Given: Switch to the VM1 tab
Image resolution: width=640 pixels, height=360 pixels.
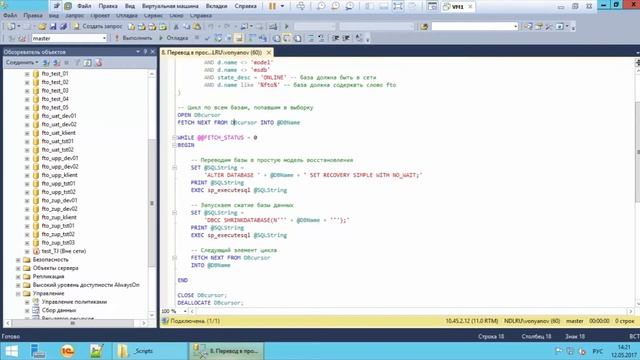Looking at the screenshot, I should 458,7.
